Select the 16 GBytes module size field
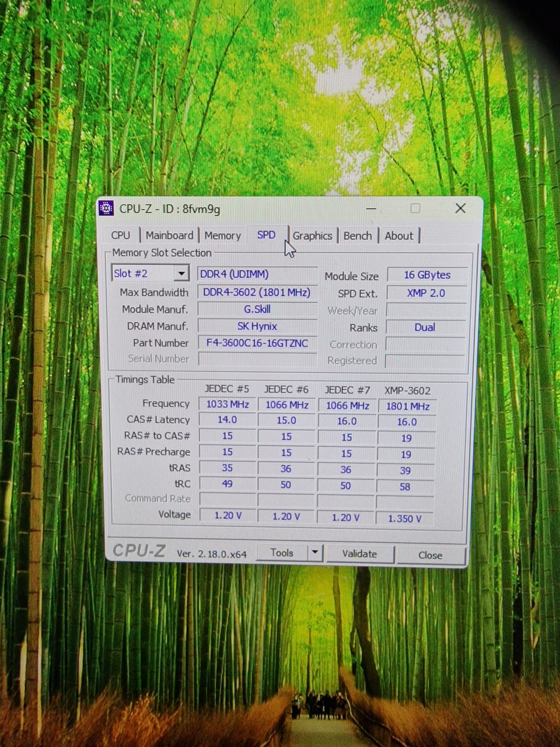The image size is (560, 747). [427, 275]
